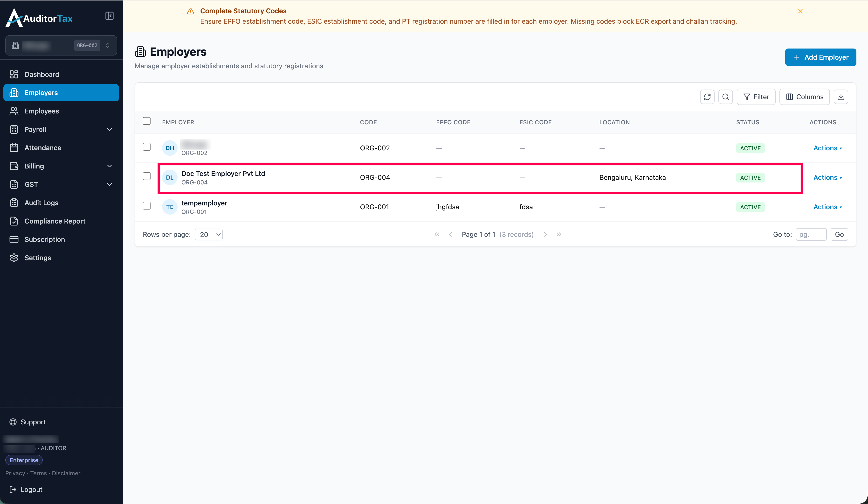The height and width of the screenshot is (504, 868).
Task: Open the Filter button
Action: (756, 97)
